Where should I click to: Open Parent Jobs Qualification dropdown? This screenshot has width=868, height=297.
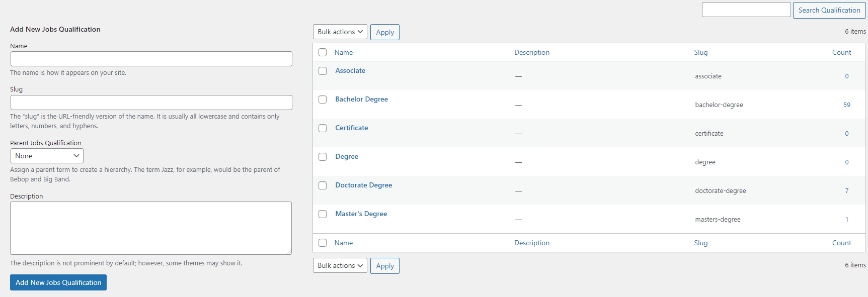coord(47,156)
